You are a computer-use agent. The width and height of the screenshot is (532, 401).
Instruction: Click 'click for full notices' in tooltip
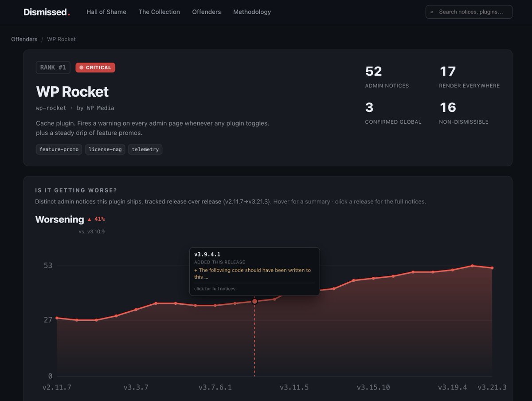click(x=215, y=289)
